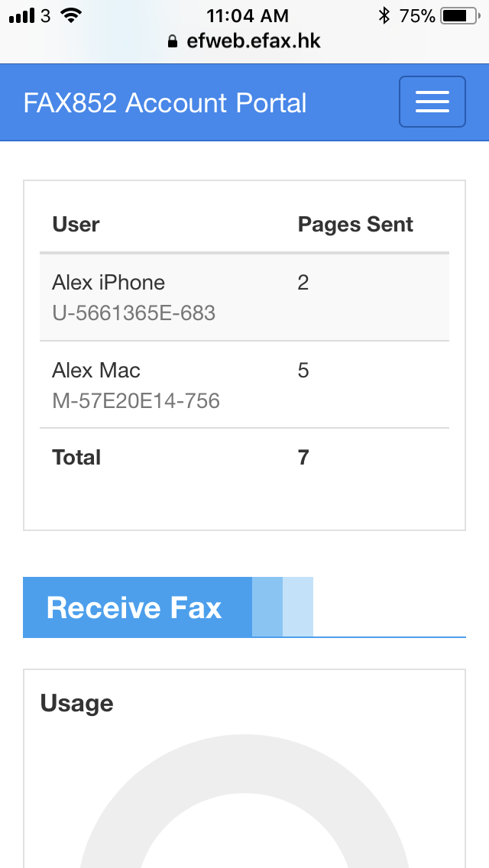Tap the Usage panel heading
The height and width of the screenshot is (868, 489).
[76, 704]
